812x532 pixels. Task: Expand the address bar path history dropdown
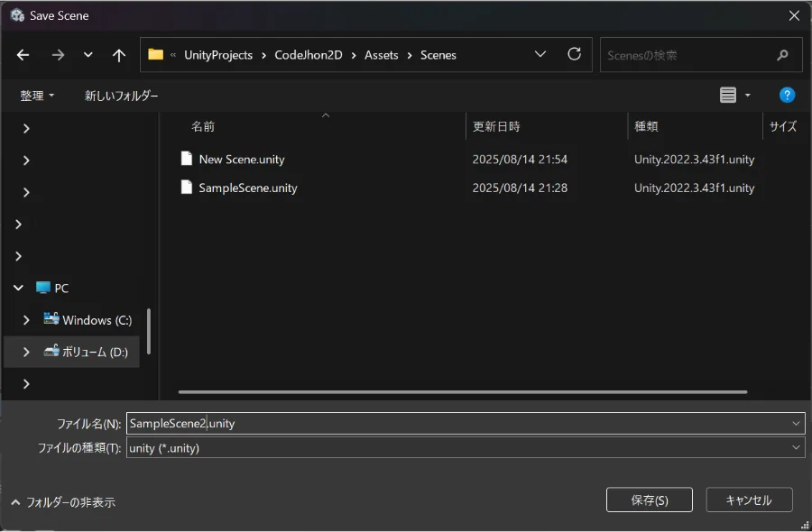[540, 54]
